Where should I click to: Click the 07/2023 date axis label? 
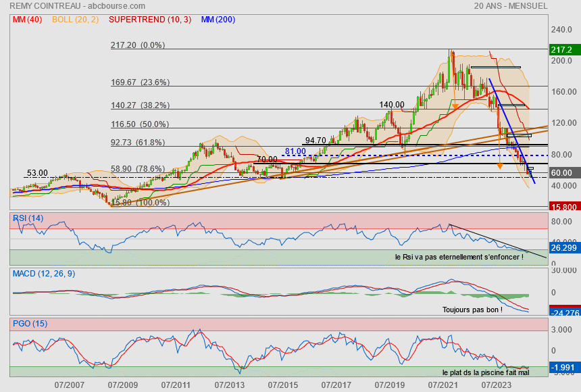(496, 385)
